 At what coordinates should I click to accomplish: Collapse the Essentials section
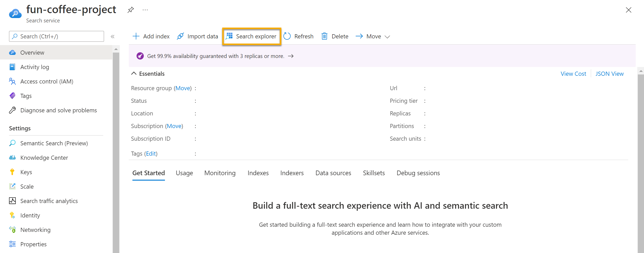(x=134, y=73)
